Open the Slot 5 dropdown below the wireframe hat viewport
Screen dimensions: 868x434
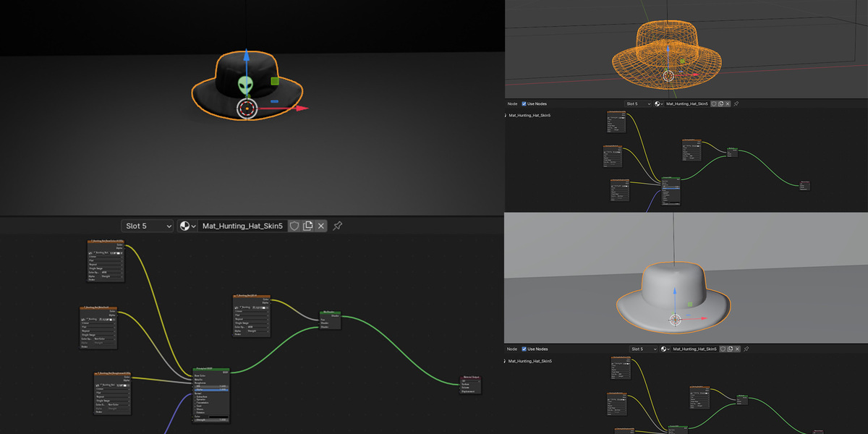tap(638, 104)
